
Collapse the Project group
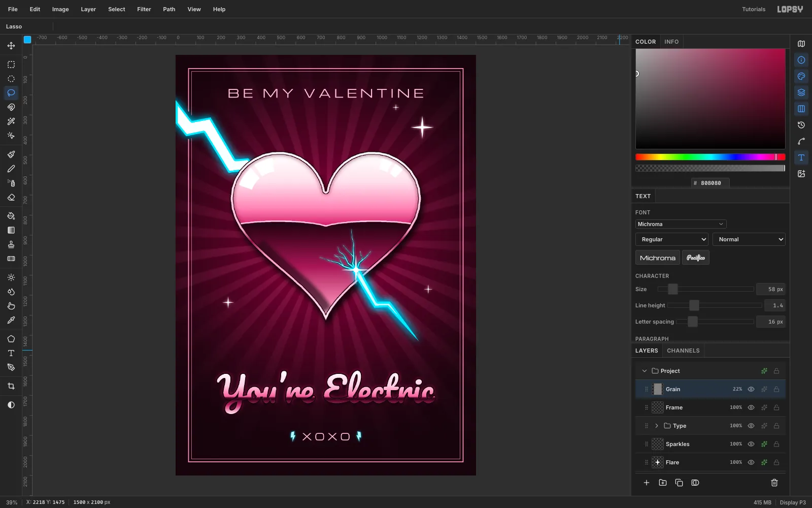[645, 371]
